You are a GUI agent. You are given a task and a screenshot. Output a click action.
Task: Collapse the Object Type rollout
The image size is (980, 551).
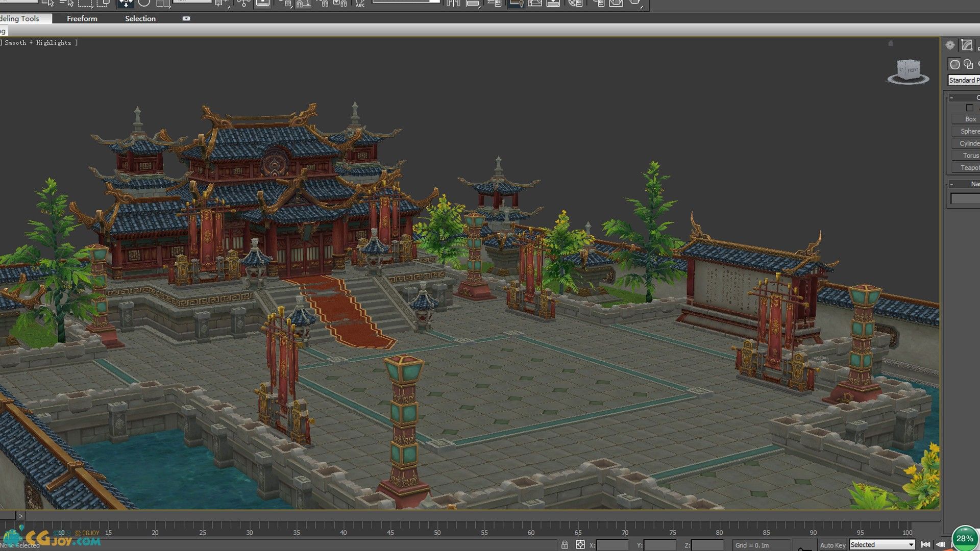[x=951, y=97]
